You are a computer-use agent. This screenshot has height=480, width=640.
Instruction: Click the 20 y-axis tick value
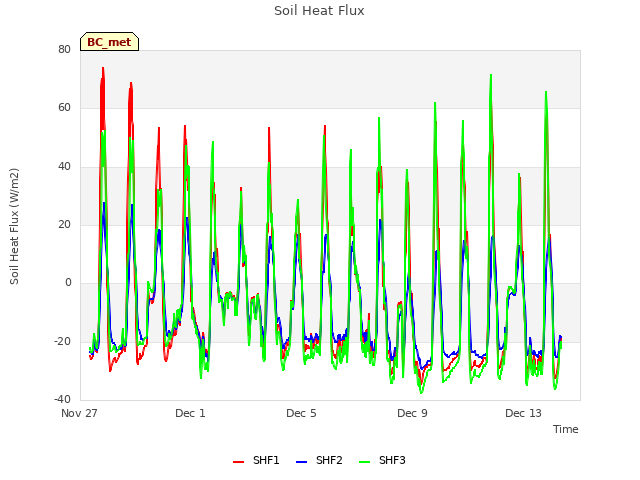click(x=64, y=224)
